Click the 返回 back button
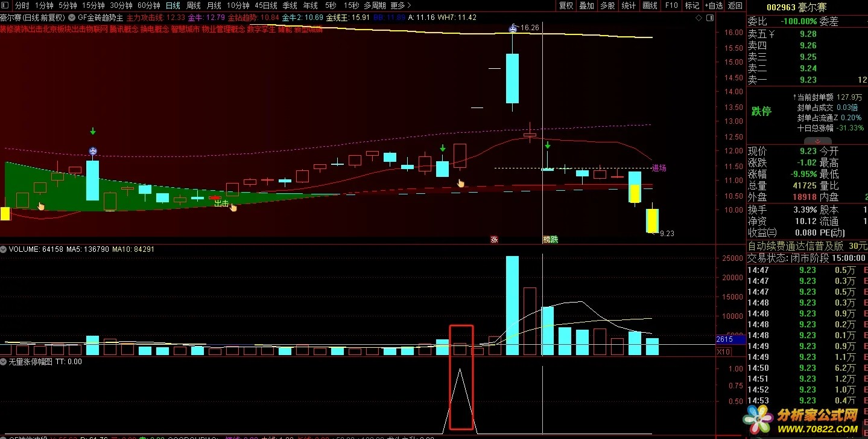 (735, 5)
